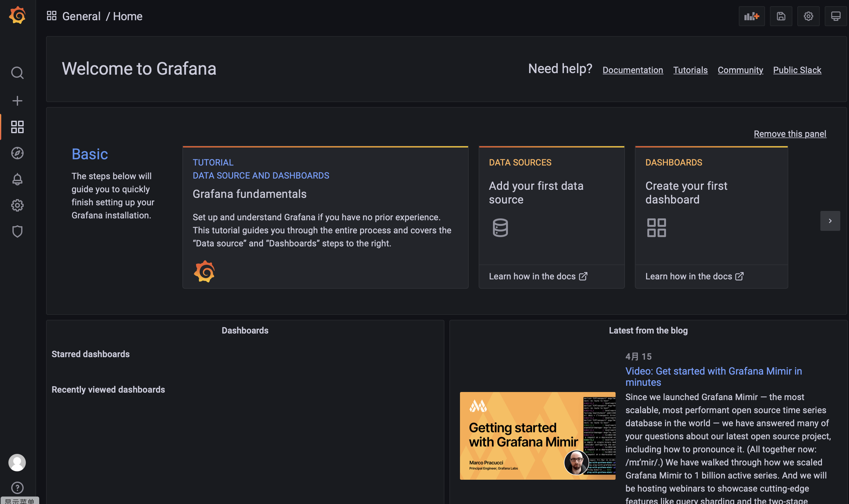Click the Help question mark icon
Viewport: 849px width, 504px height.
tap(17, 488)
